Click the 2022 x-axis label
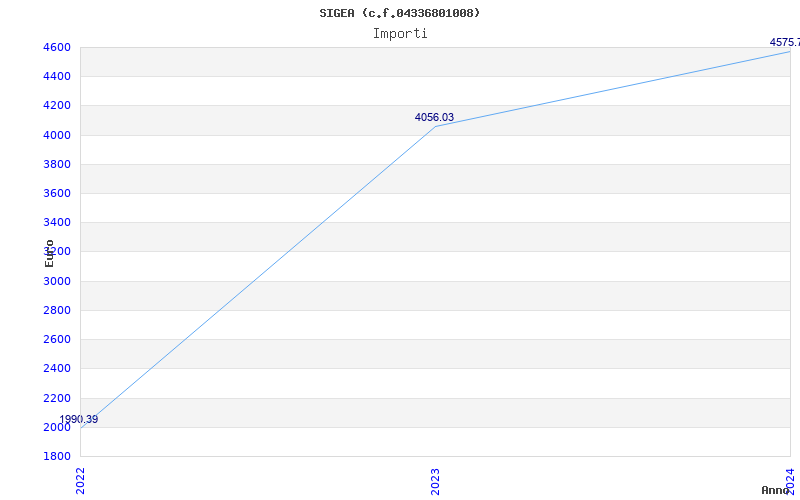 [80, 481]
